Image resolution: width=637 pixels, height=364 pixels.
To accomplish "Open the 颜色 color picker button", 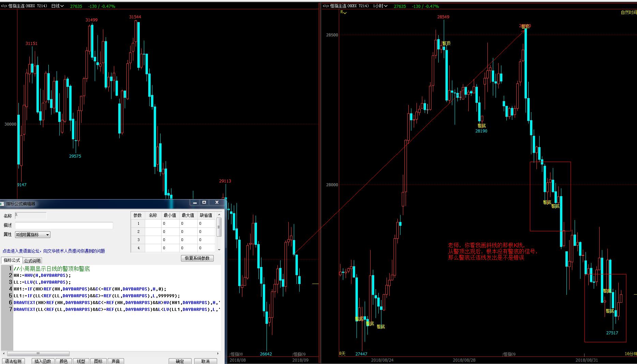I will tap(63, 361).
